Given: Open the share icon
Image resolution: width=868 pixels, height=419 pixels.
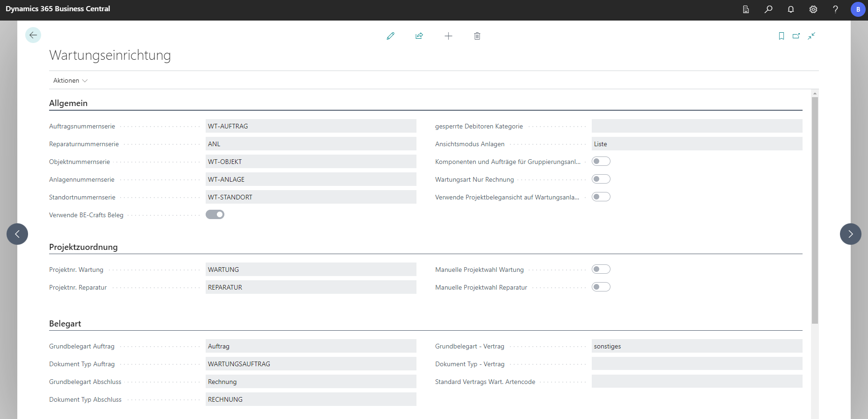Looking at the screenshot, I should (x=419, y=36).
